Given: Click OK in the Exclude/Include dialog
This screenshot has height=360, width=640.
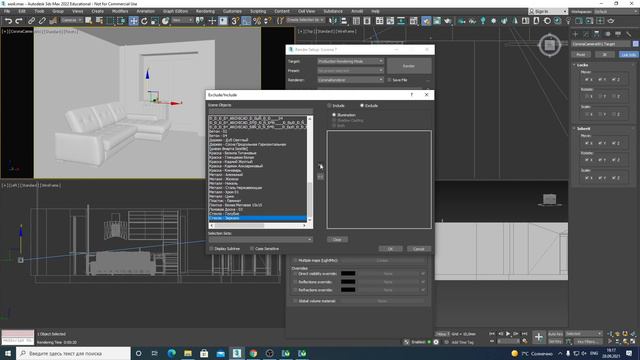Looking at the screenshot, I should click(x=390, y=249).
